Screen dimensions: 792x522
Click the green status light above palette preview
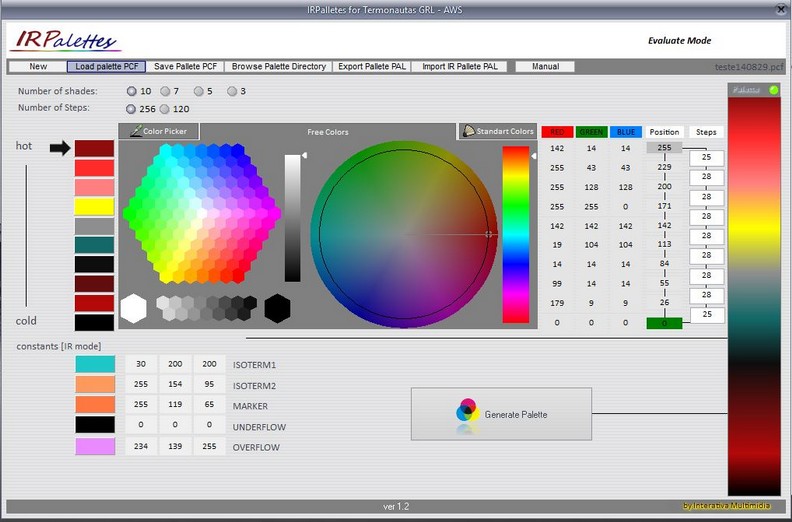(773, 91)
